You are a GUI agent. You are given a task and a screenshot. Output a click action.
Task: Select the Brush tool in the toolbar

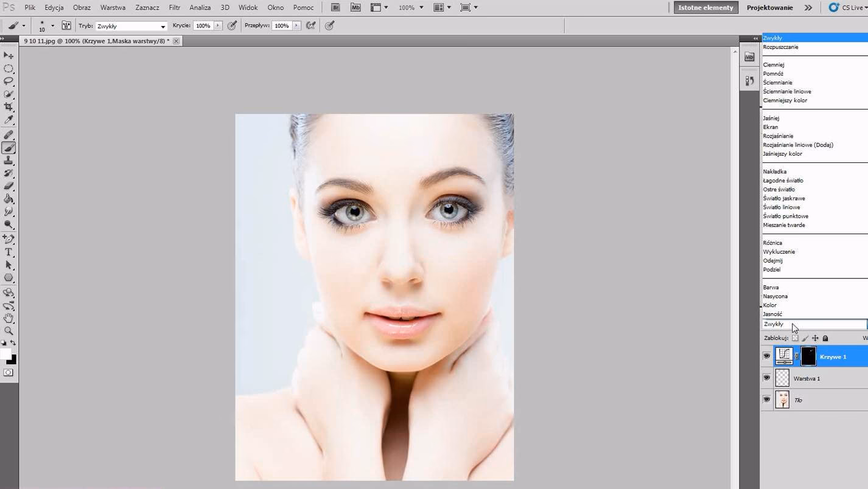pyautogui.click(x=9, y=147)
